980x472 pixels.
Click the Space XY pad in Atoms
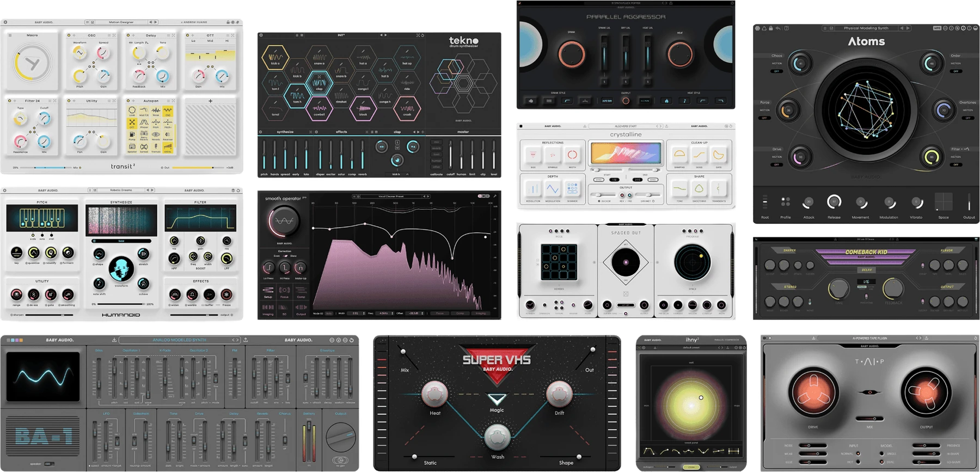[944, 201]
